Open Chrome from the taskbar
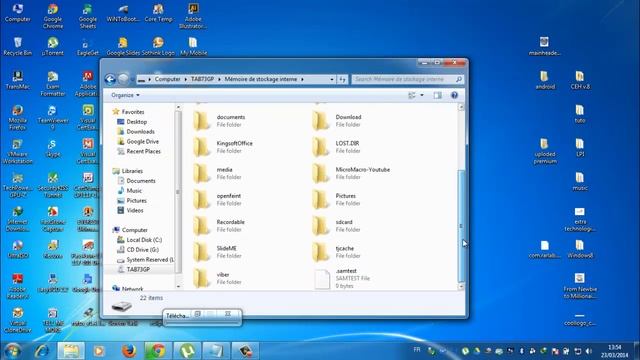The height and width of the screenshot is (360, 640). click(157, 351)
